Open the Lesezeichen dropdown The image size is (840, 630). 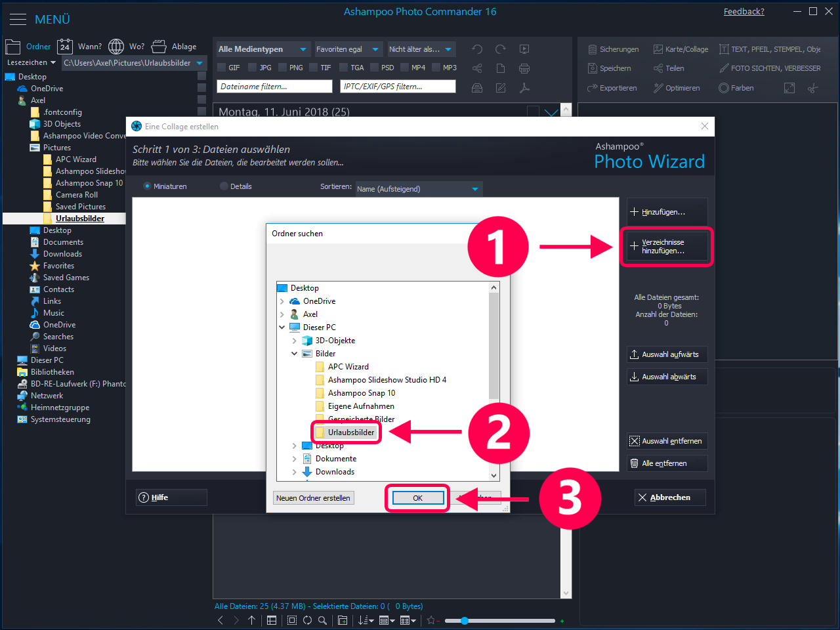click(x=31, y=63)
